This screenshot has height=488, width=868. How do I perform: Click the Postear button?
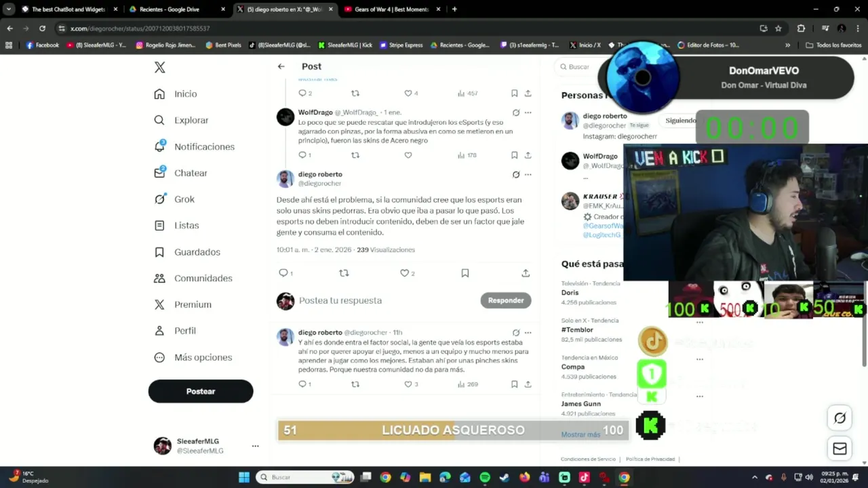[x=201, y=391]
